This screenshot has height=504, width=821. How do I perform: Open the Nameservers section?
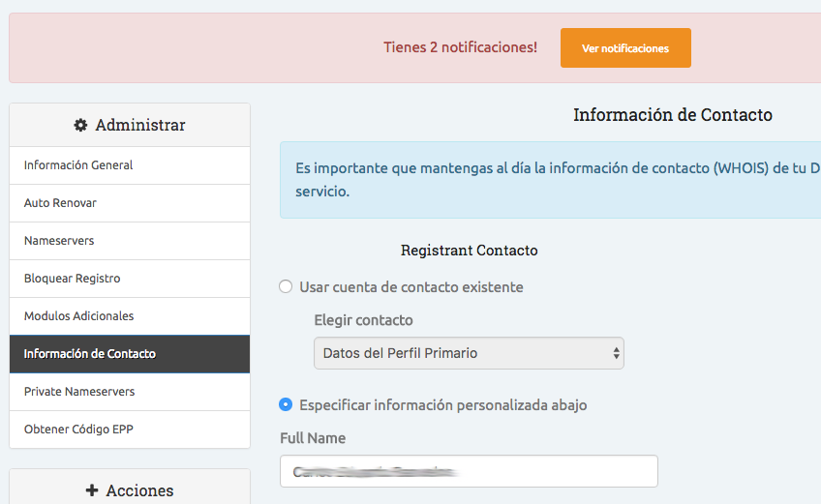tap(59, 241)
